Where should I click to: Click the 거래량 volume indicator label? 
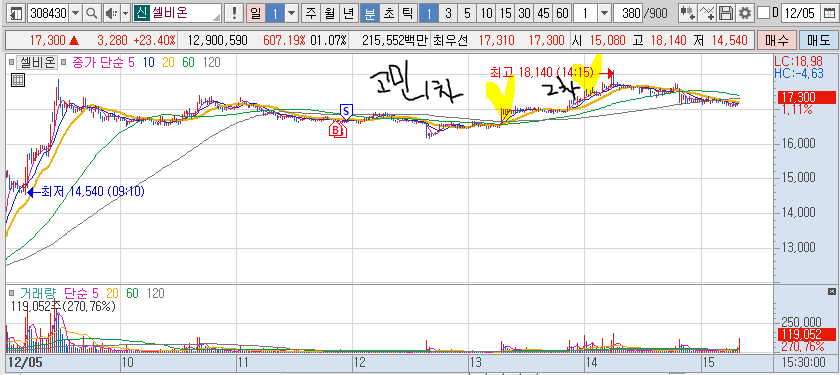(x=38, y=294)
